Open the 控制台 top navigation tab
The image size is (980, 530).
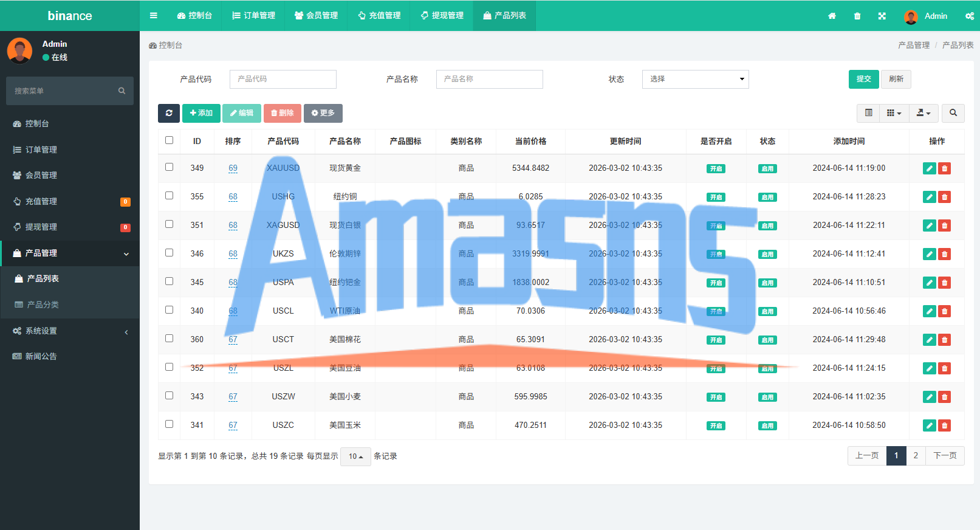pyautogui.click(x=194, y=16)
